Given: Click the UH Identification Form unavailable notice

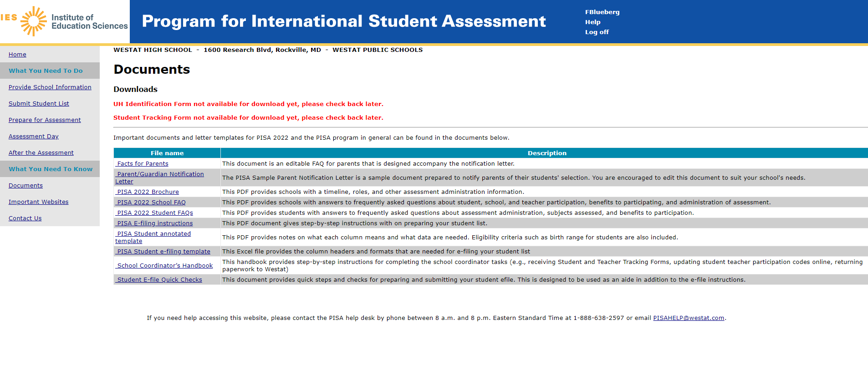Looking at the screenshot, I should pyautogui.click(x=248, y=104).
